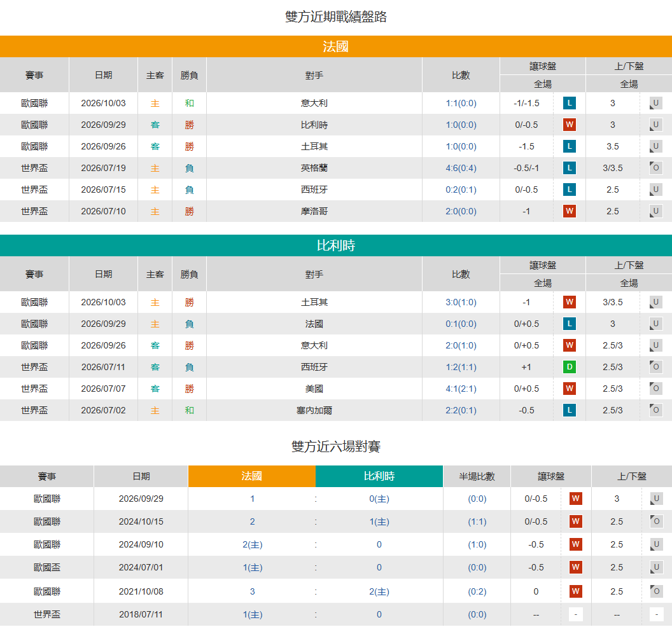Click the 雙方近六場對賽 section title

tap(336, 446)
